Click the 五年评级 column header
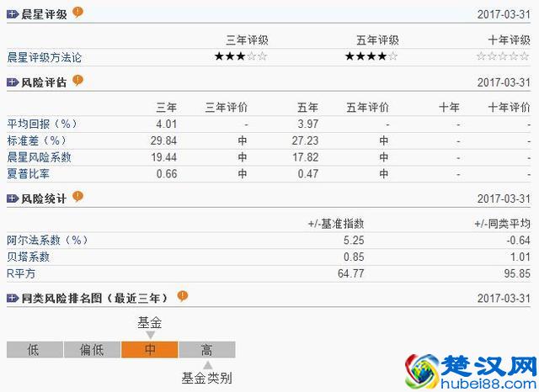539x392 pixels. coord(378,40)
